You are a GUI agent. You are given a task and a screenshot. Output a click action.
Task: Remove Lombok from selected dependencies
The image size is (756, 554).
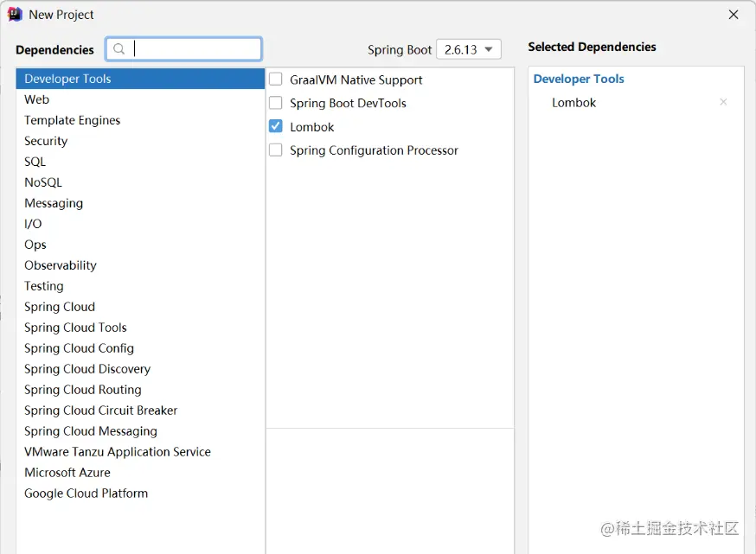[723, 102]
